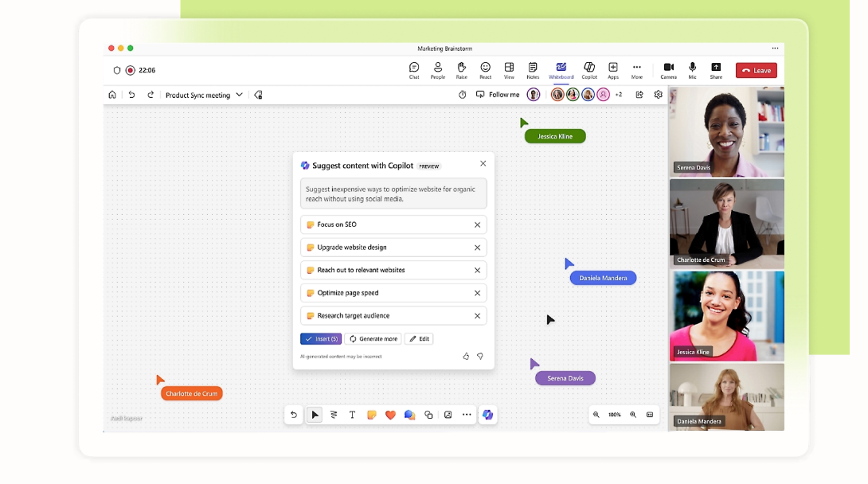Open the title bar ellipsis menu

[x=775, y=48]
